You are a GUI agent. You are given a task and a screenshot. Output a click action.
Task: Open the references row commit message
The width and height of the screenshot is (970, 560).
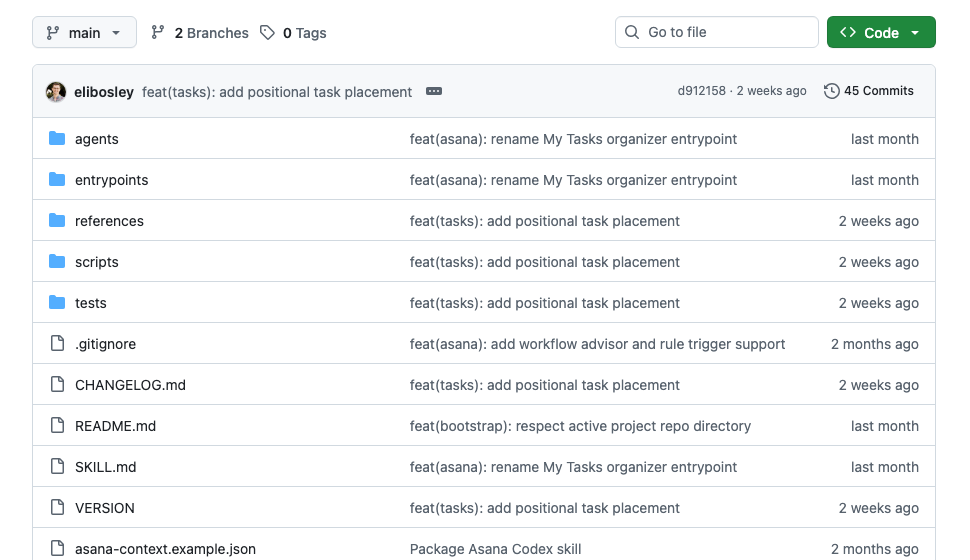click(x=544, y=221)
